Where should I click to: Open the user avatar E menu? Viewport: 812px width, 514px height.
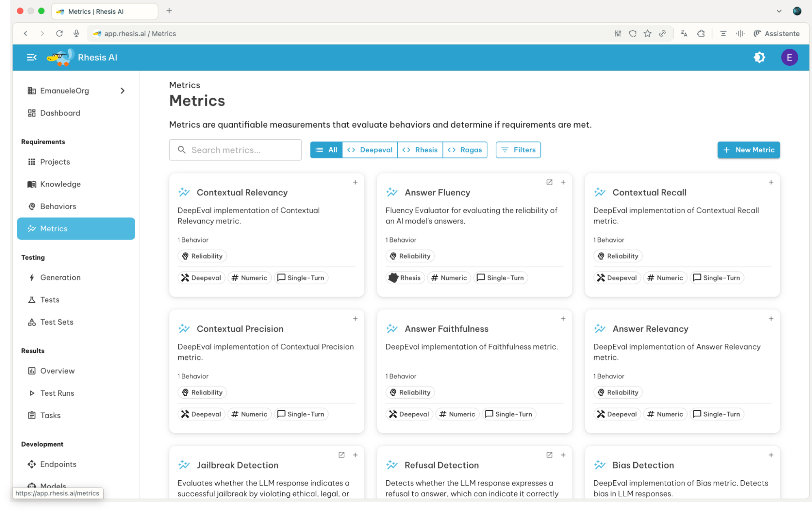click(x=789, y=57)
